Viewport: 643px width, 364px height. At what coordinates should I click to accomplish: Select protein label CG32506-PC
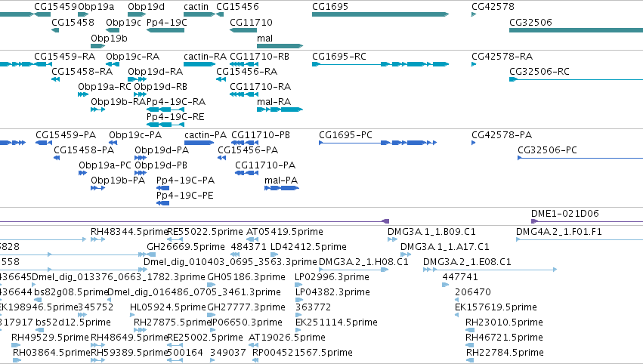coord(548,150)
